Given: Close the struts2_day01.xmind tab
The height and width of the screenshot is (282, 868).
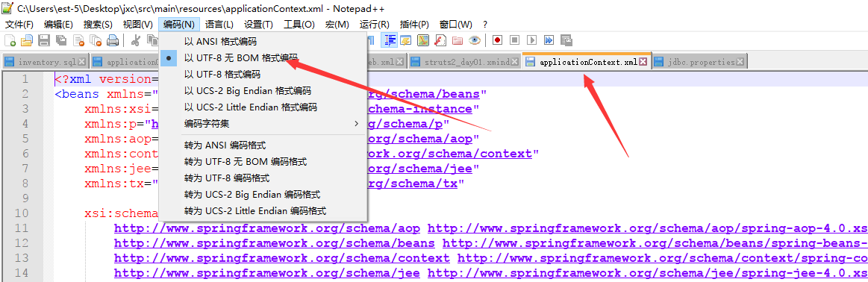Looking at the screenshot, I should (516, 62).
